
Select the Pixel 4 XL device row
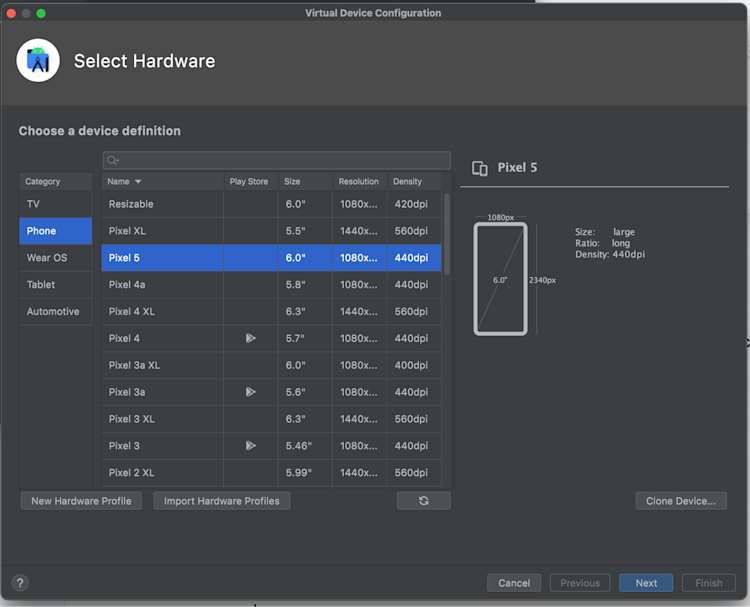(271, 311)
